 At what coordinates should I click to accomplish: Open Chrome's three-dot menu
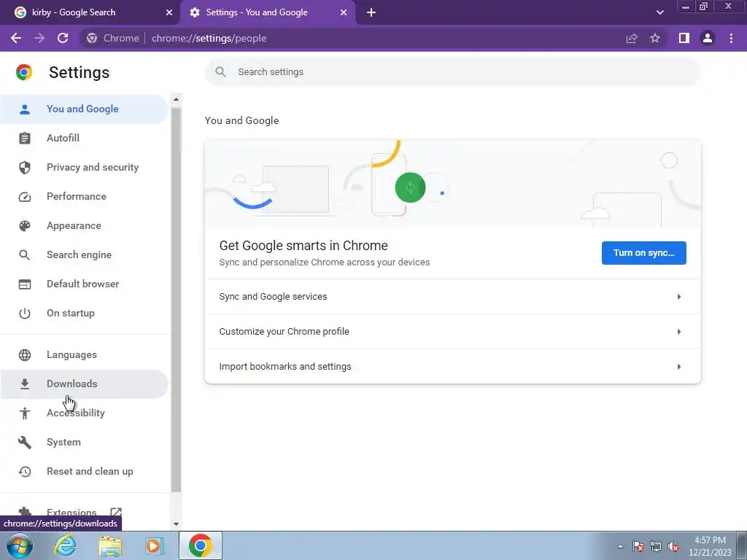[x=731, y=38]
